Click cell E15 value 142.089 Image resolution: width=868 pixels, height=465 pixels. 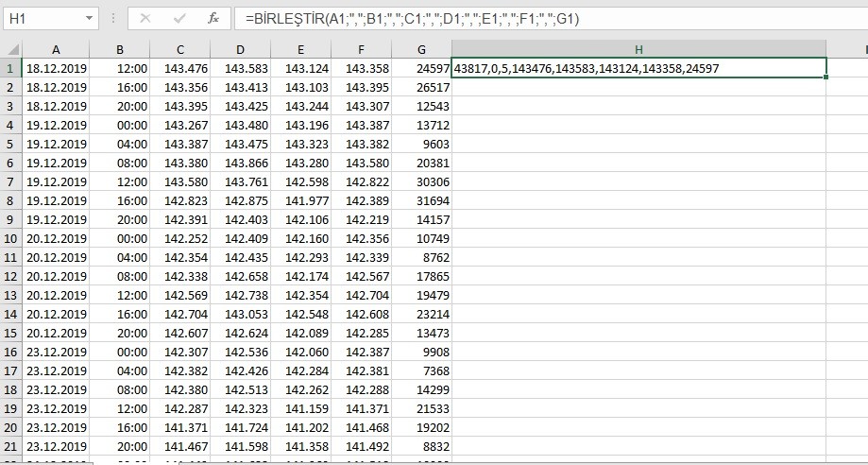coord(300,333)
